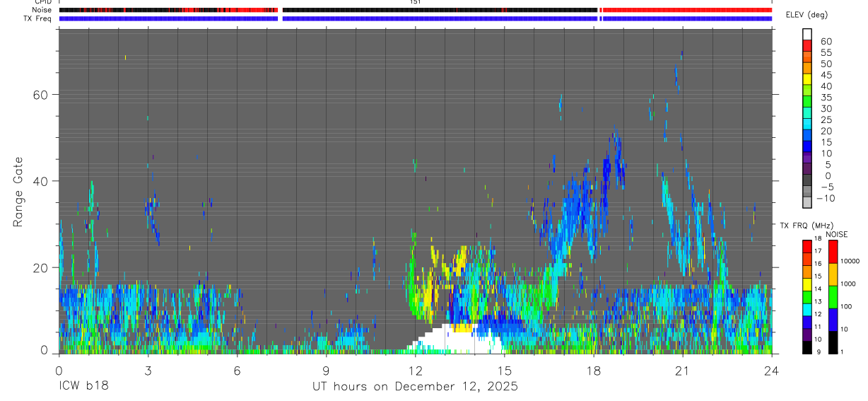Click the "17" TX FRQ scale label

(818, 251)
